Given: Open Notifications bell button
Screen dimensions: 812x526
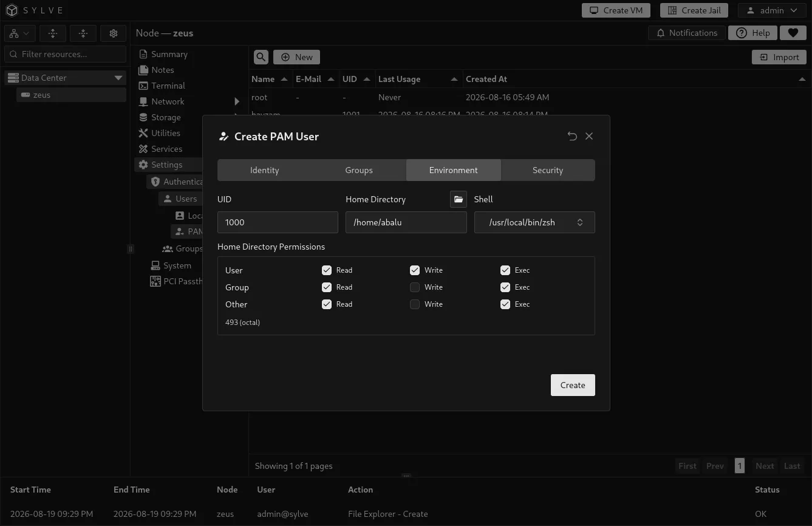Looking at the screenshot, I should pos(687,33).
